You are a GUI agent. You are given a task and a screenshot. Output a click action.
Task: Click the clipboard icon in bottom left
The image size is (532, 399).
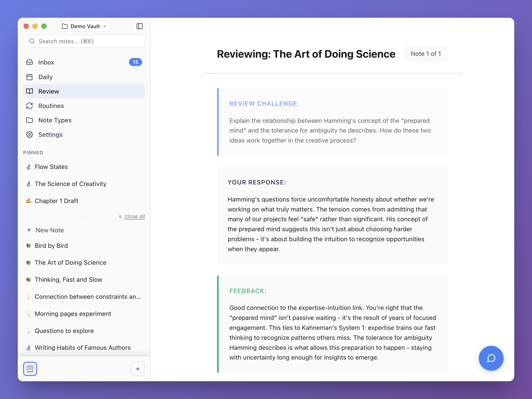point(30,369)
